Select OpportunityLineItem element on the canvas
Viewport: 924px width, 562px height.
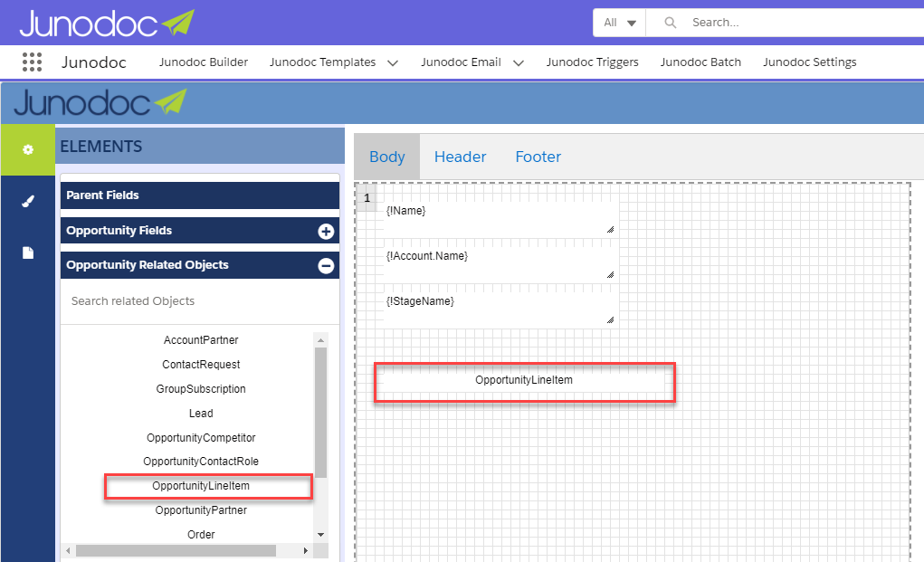[525, 382]
